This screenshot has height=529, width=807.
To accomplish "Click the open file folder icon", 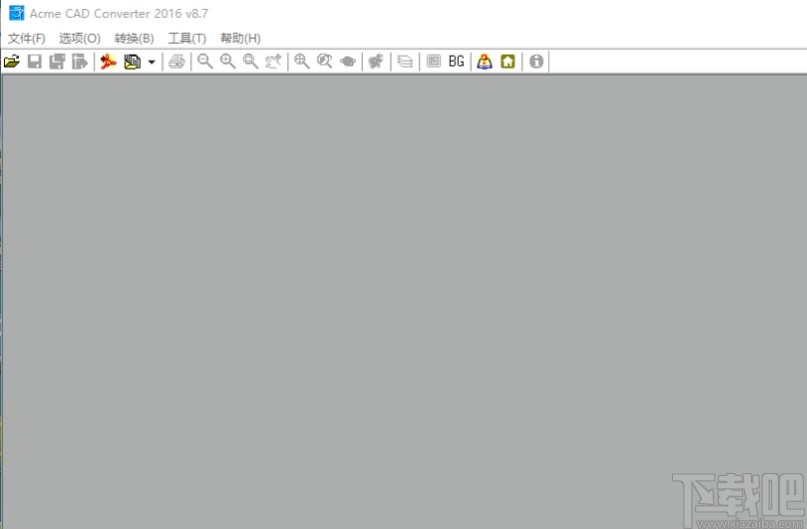I will tap(12, 62).
